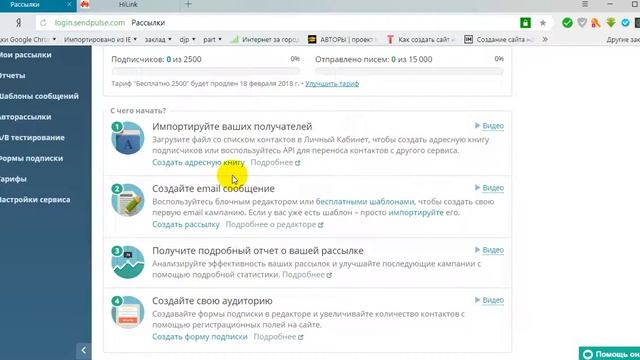Expand the заклад bookmarks folder

click(158, 40)
